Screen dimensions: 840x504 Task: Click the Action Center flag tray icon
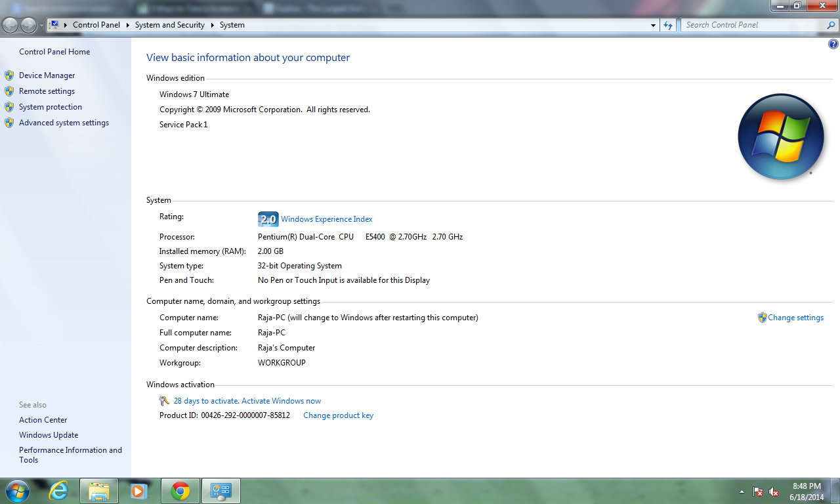click(757, 492)
